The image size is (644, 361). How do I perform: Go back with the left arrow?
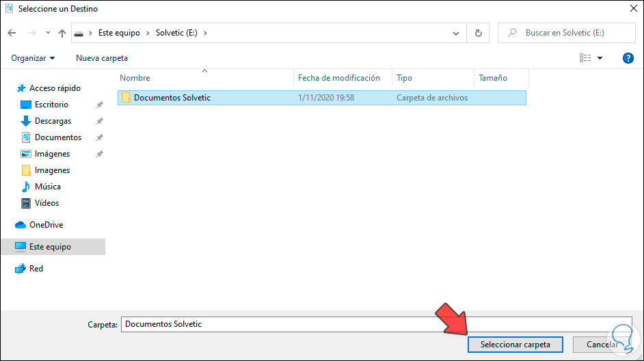tap(12, 33)
